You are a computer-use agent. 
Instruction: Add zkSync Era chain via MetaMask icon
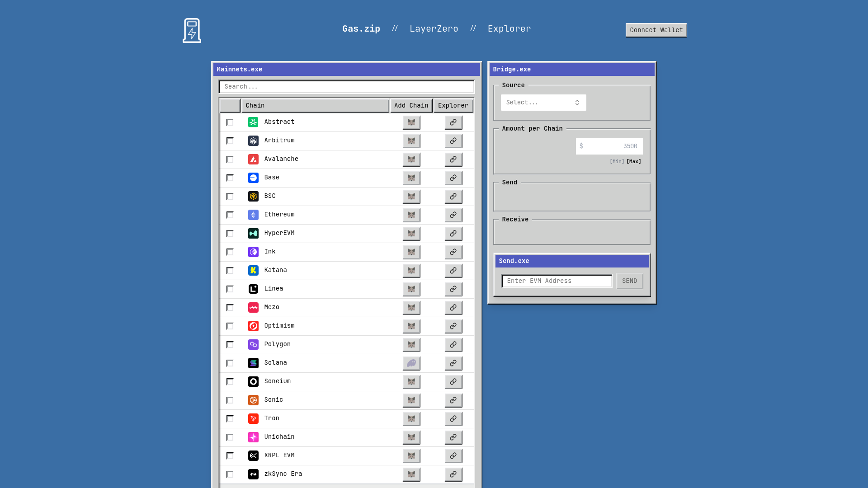[411, 474]
